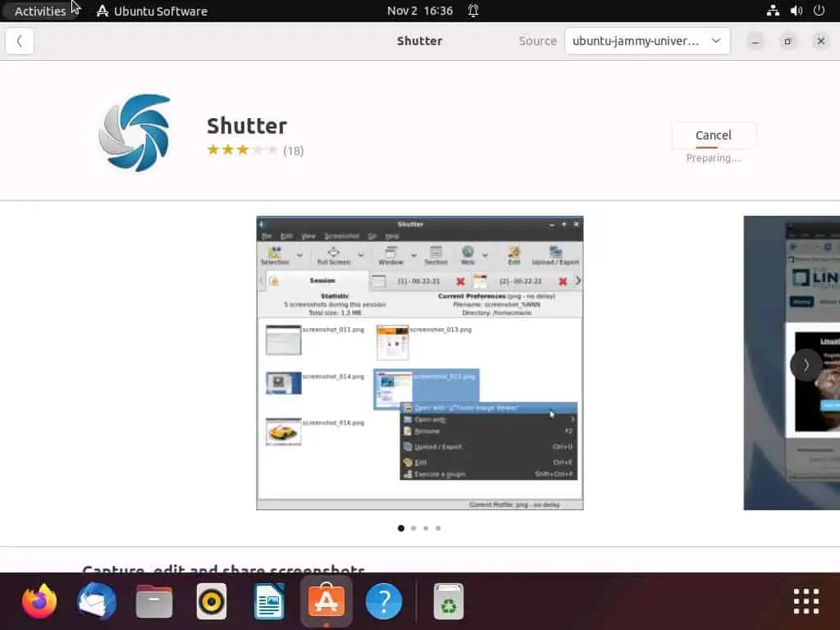Viewport: 840px width, 630px height.
Task: Click the Ubuntu Software menu item
Action: pyautogui.click(x=151, y=11)
